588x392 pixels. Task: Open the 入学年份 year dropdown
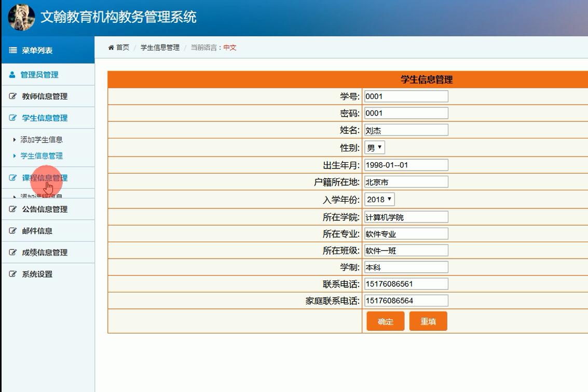(x=379, y=200)
